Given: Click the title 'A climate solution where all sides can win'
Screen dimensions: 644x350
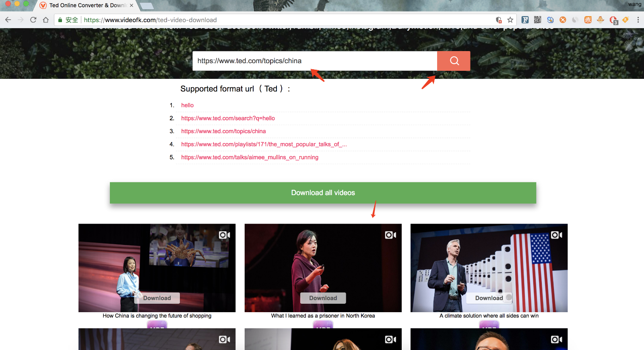Looking at the screenshot, I should tap(489, 316).
